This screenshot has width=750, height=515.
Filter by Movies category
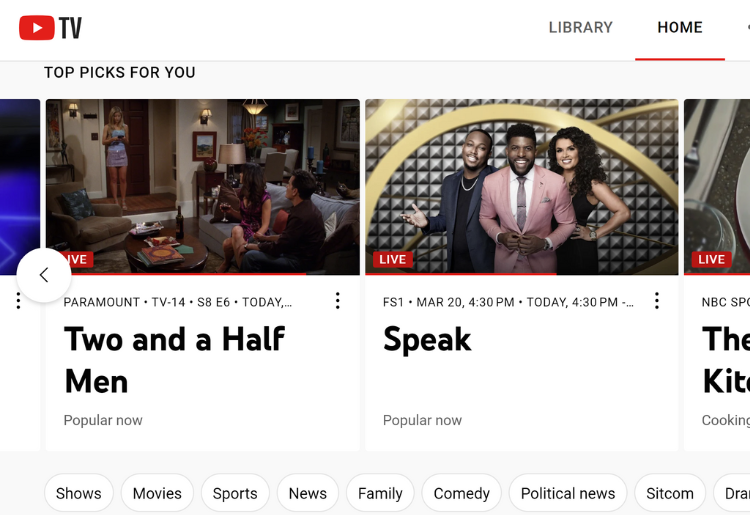click(157, 493)
